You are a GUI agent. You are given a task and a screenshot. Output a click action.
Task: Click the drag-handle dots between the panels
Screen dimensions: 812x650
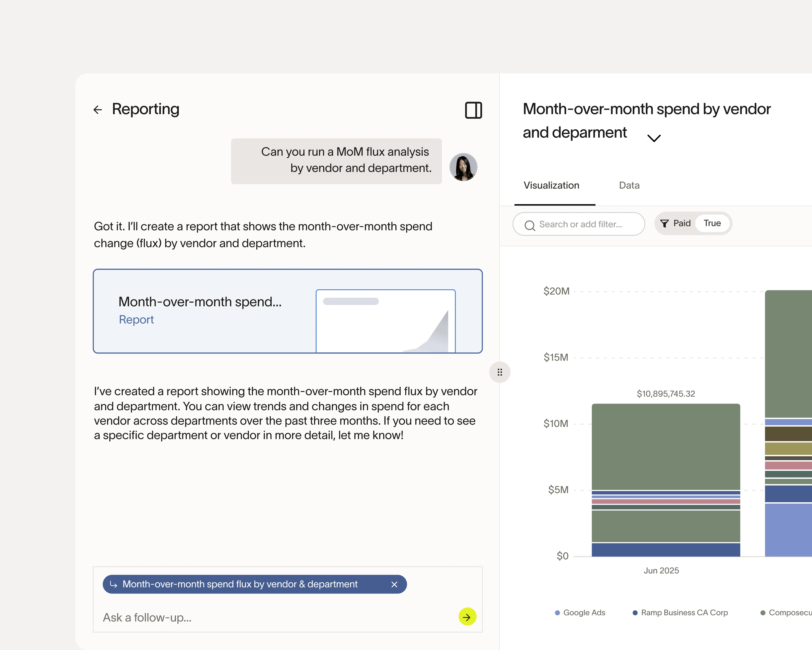pyautogui.click(x=500, y=372)
